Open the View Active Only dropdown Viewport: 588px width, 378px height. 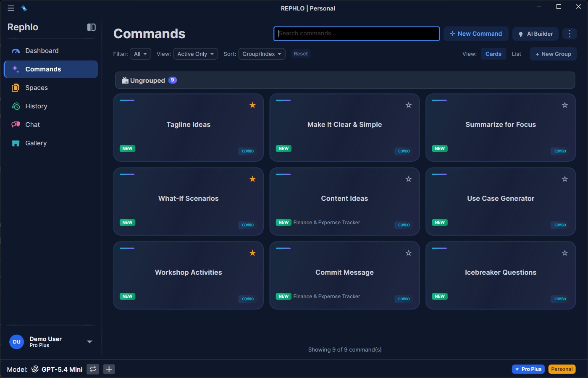195,54
